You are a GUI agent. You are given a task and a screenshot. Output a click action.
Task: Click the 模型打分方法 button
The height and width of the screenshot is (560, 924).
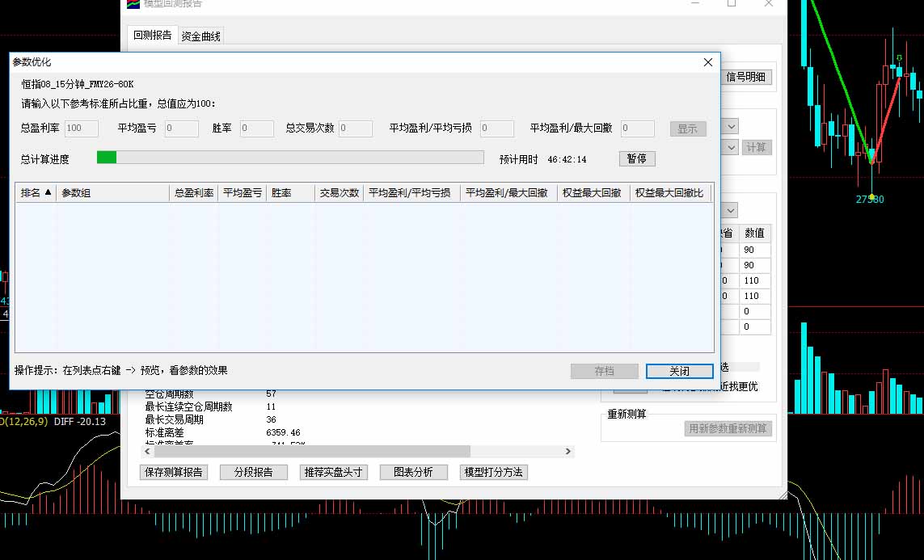pyautogui.click(x=493, y=473)
